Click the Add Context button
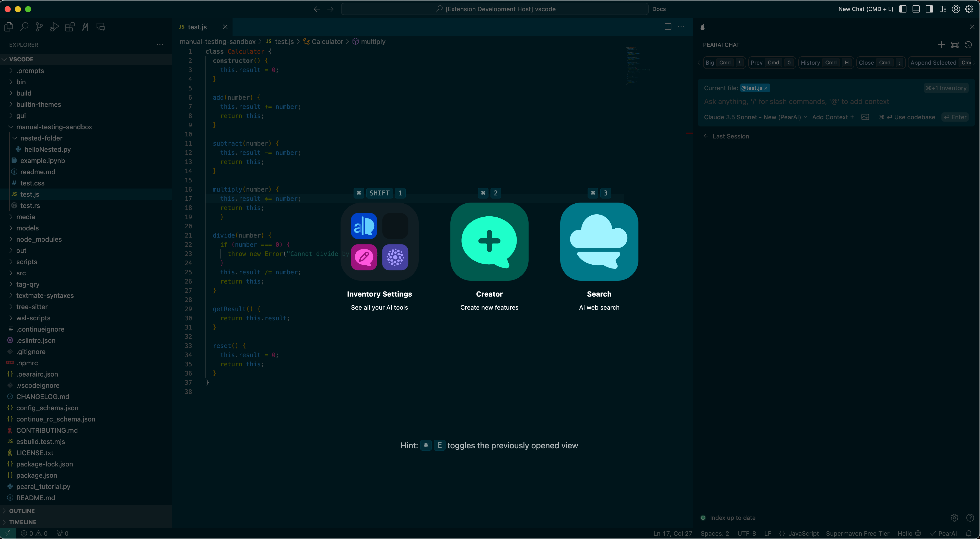This screenshot has height=539, width=980. point(833,117)
